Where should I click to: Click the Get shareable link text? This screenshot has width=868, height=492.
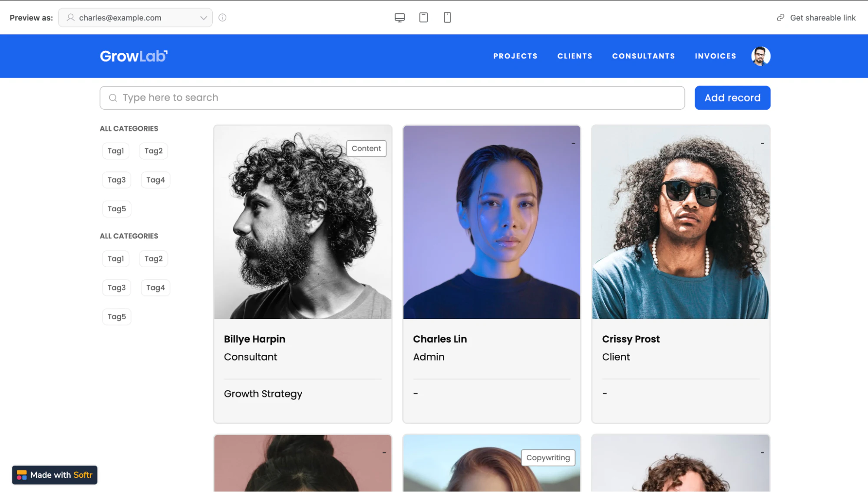coord(823,18)
